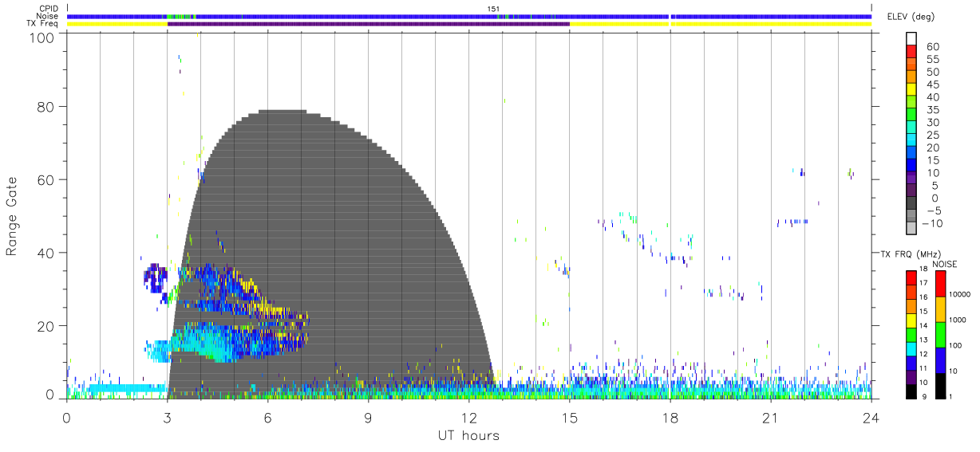
Task: Click TX FRQ legend label '9'
Action: click(926, 396)
